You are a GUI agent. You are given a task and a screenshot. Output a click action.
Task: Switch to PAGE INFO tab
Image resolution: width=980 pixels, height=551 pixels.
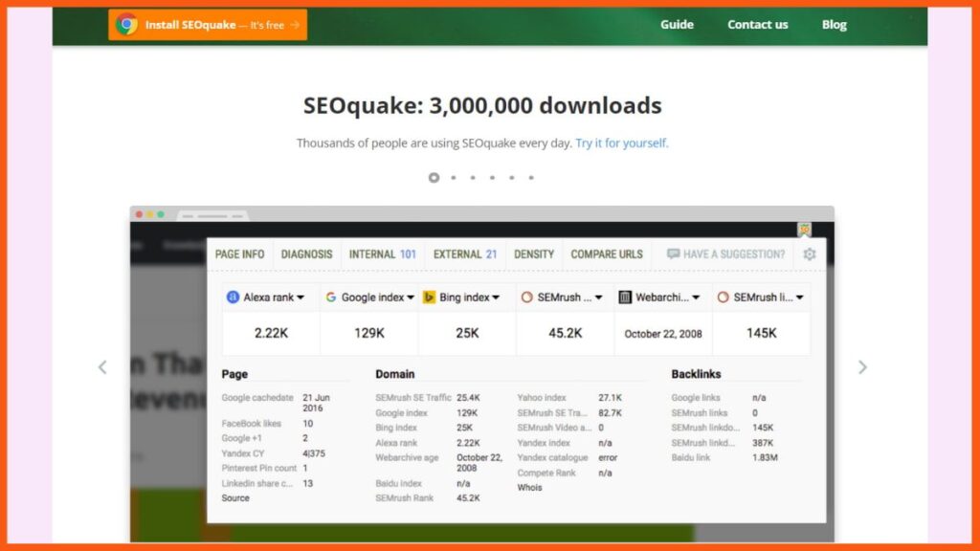239,254
